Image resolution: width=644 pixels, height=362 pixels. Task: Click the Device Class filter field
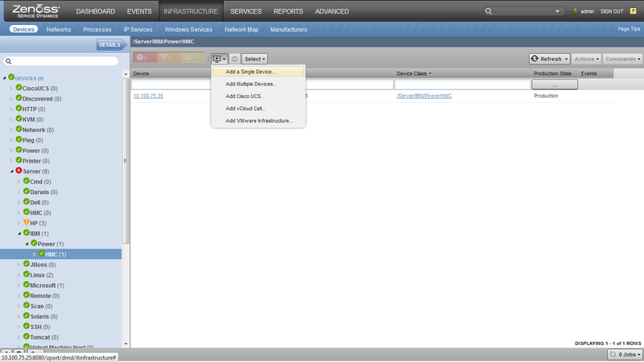462,84
